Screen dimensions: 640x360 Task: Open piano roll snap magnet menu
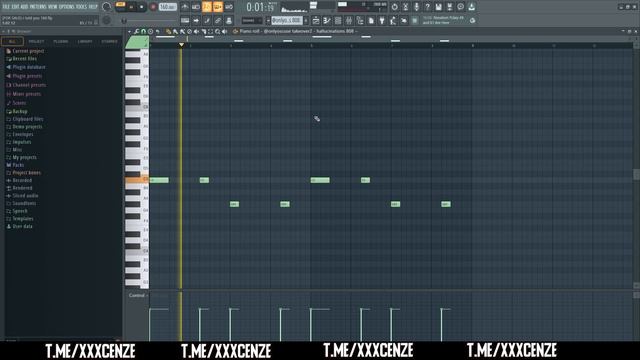coord(143,31)
